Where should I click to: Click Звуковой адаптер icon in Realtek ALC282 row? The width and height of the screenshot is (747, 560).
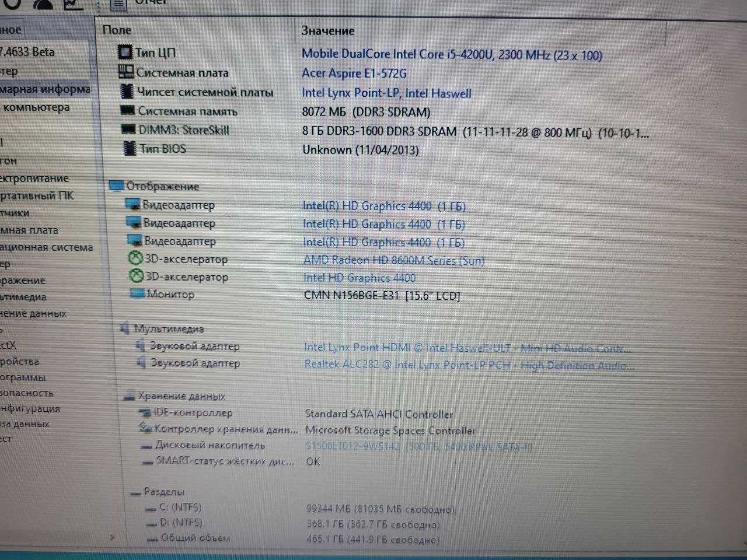pyautogui.click(x=141, y=362)
